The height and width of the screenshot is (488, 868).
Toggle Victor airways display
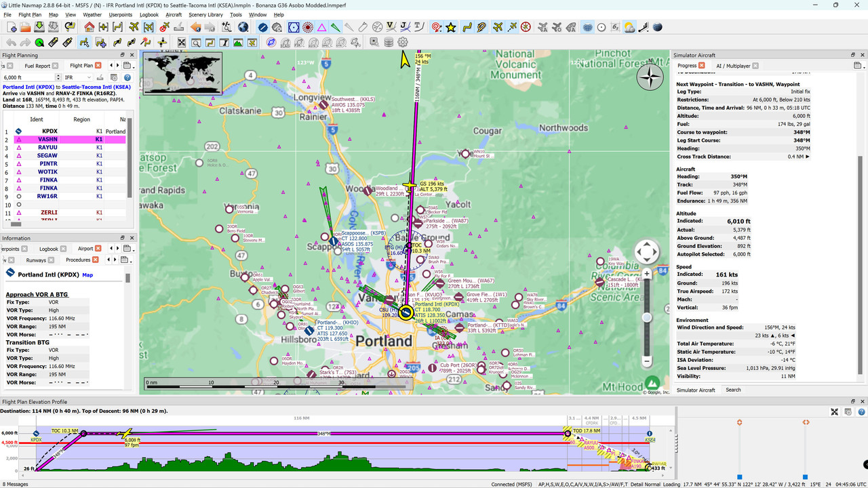[x=391, y=27]
